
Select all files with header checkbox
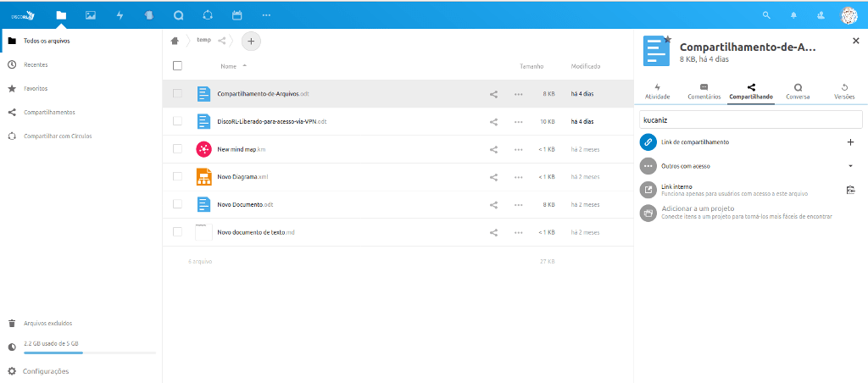177,65
